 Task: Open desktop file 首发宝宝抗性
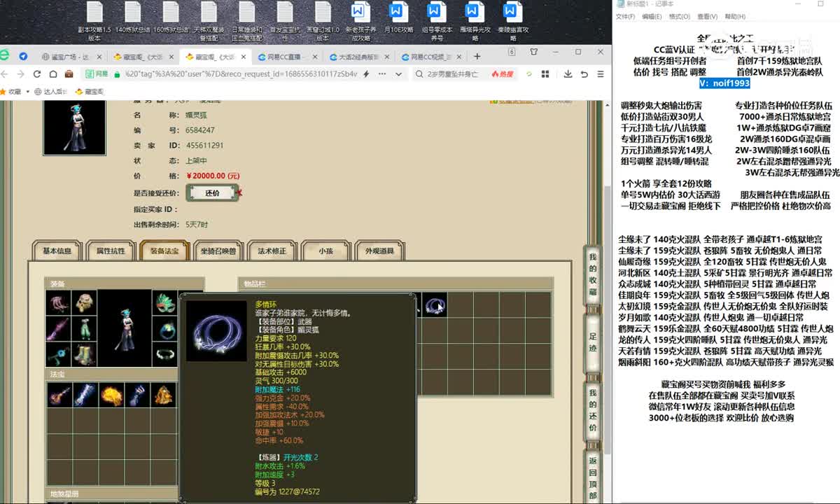pyautogui.click(x=284, y=21)
